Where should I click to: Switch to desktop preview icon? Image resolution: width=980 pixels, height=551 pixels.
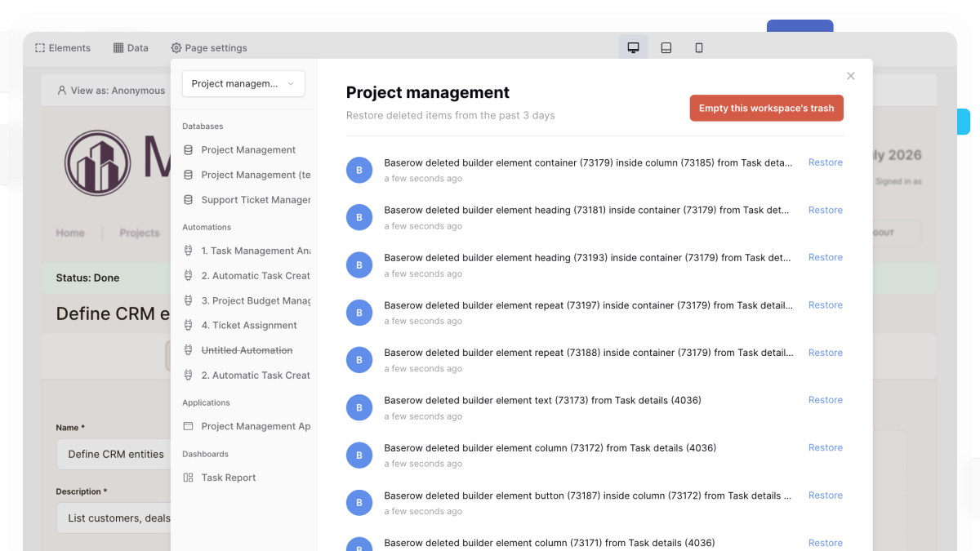[633, 48]
